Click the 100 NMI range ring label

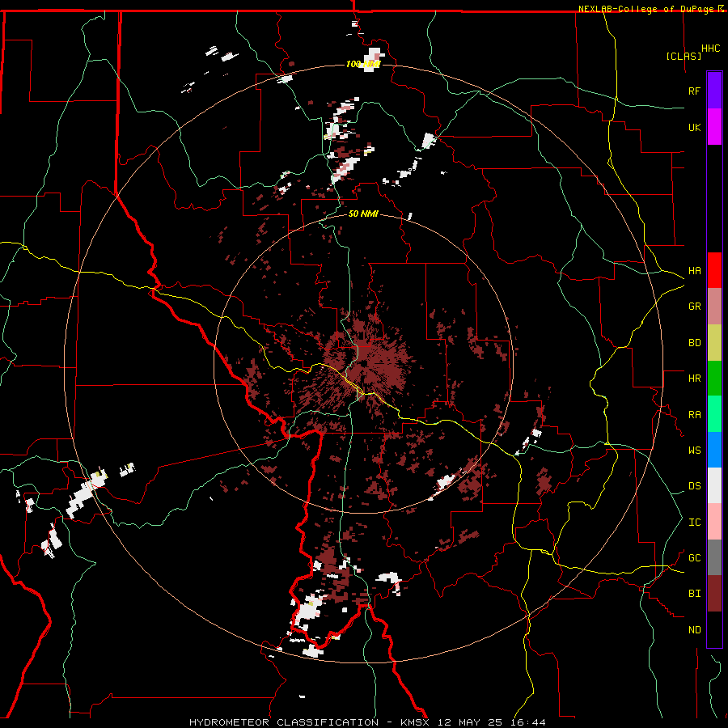point(363,64)
